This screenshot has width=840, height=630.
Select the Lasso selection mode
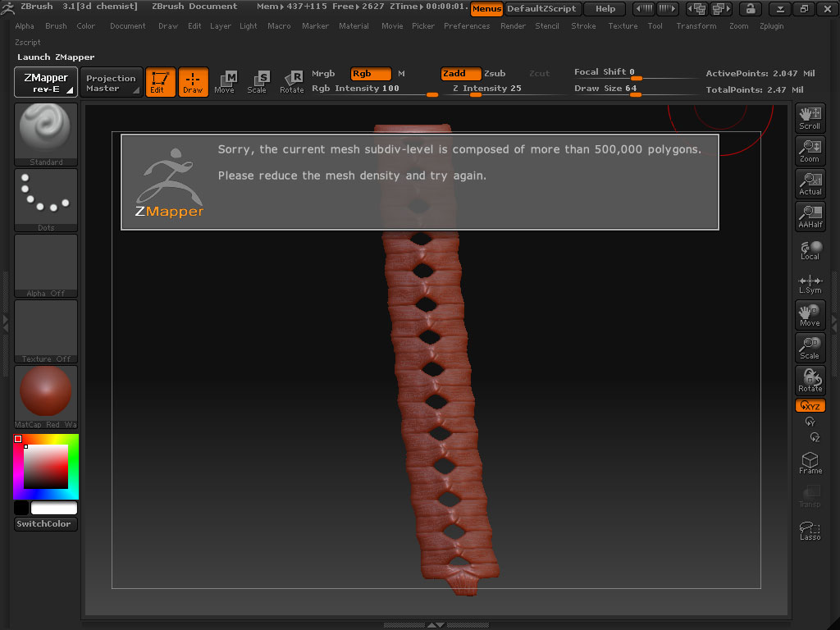point(810,531)
